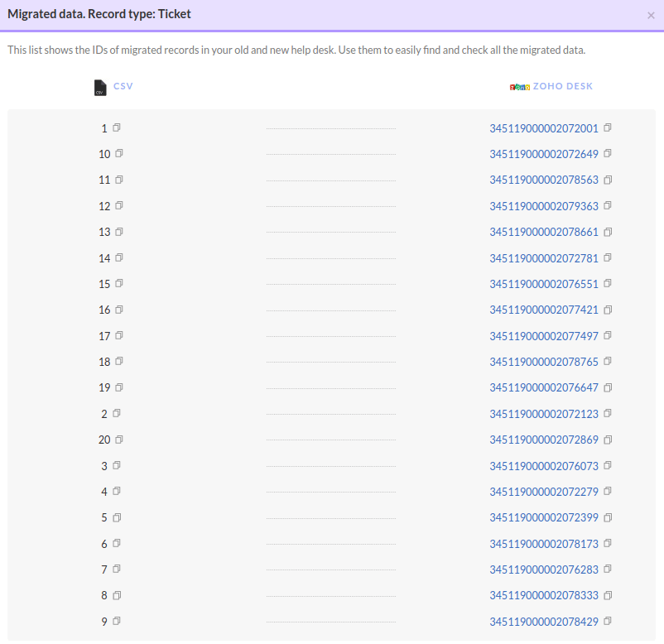
Task: Open Zoho ticket 34511900002076073
Action: 544,466
